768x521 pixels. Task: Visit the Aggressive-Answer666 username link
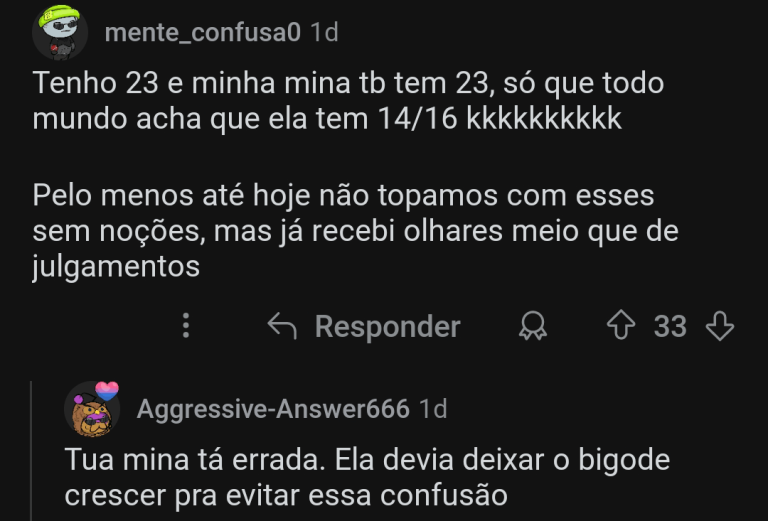(273, 409)
